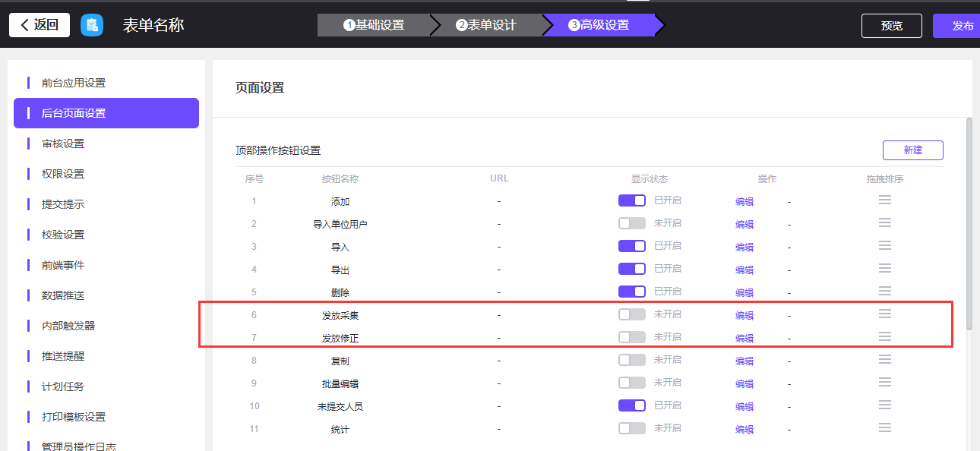Click the 拖拽排序 column header
Screen dimensions: 980x451
pos(885,179)
